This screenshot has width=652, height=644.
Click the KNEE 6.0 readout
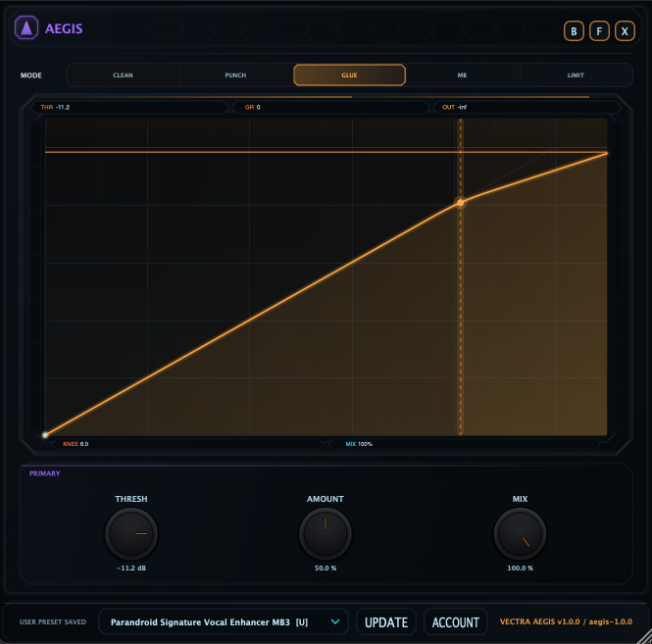187,444
